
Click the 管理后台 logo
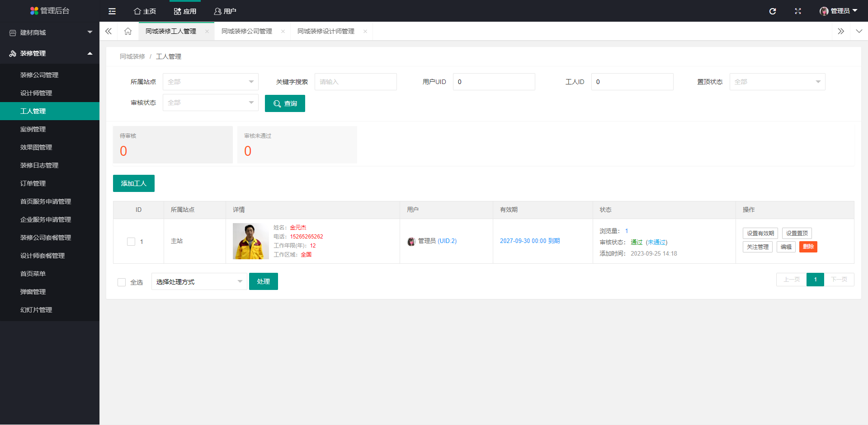[50, 11]
